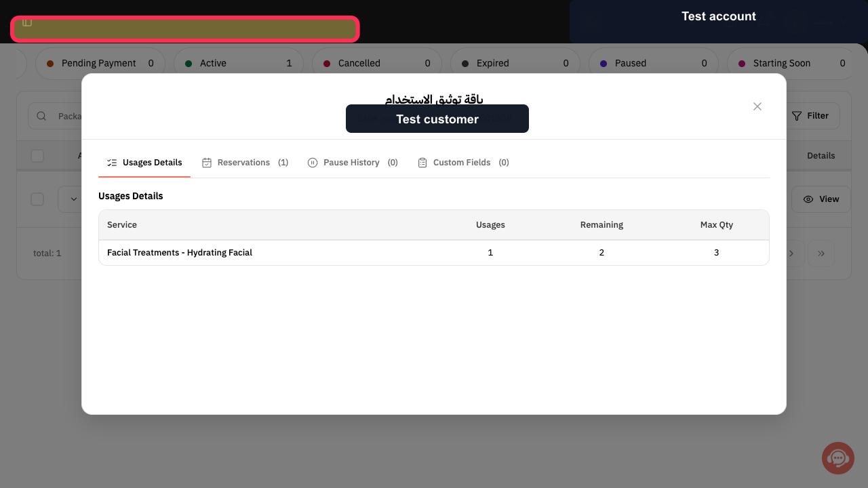Tick the table header select-all checkbox
This screenshot has height=488, width=868.
[37, 156]
